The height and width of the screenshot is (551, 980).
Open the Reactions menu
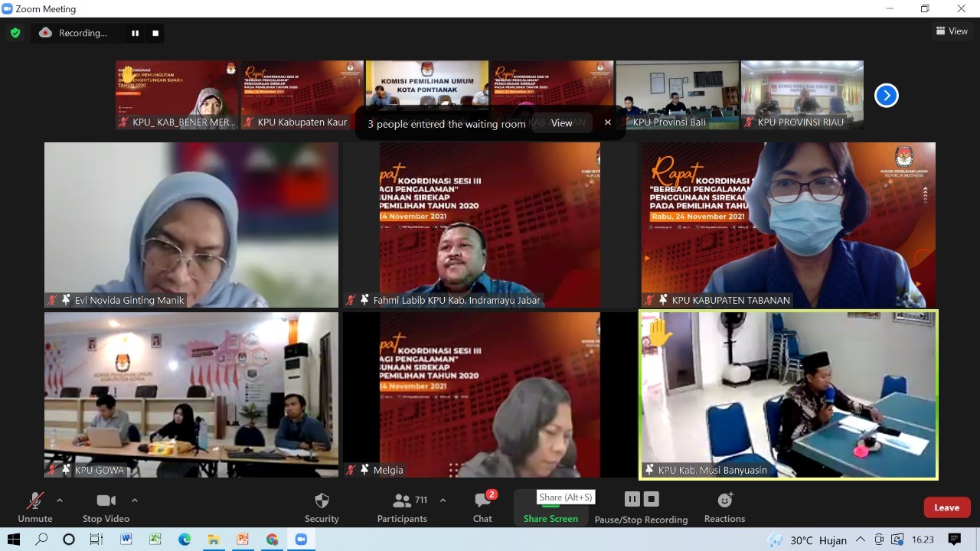(724, 507)
